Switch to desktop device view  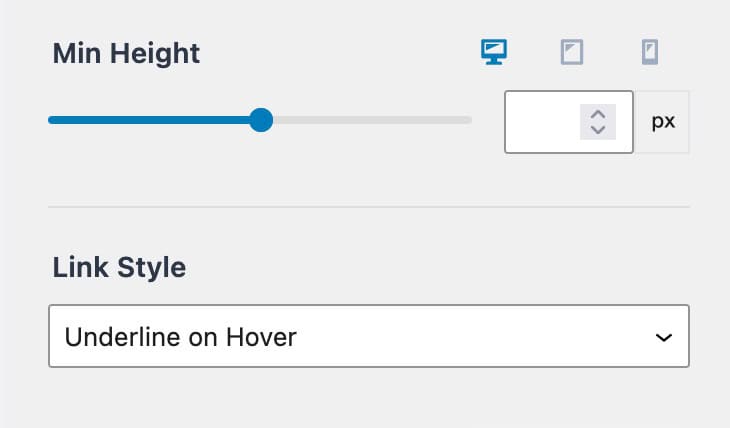click(x=494, y=52)
